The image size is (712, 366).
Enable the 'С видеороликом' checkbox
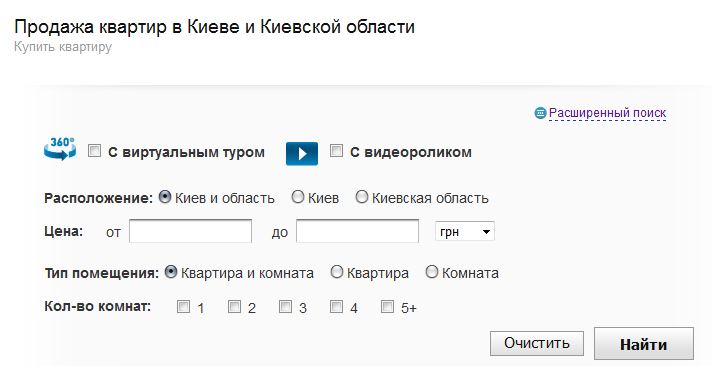(x=336, y=150)
